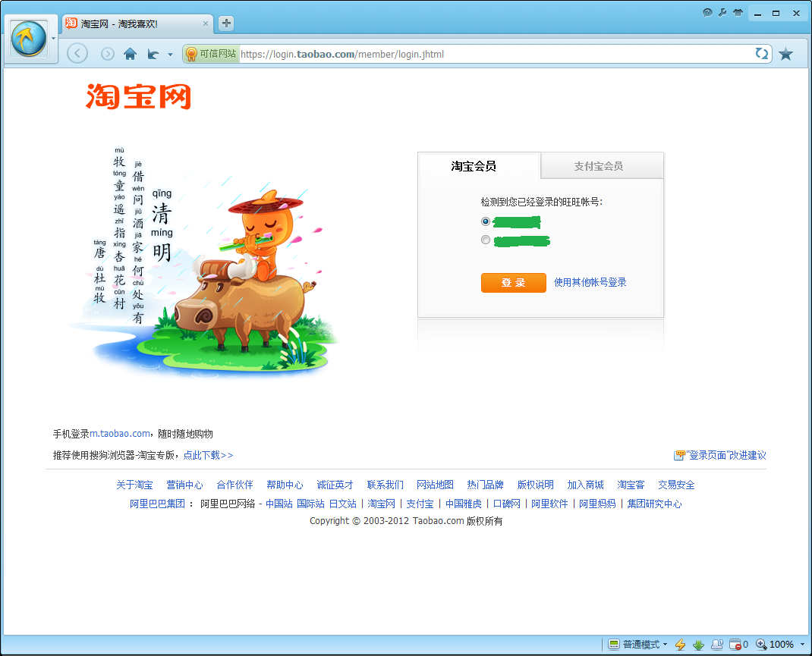Click the undo closed page icon
Viewport: 812px width, 656px height.
point(153,54)
